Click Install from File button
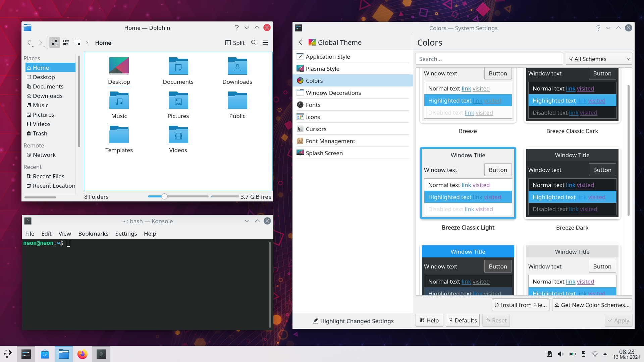This screenshot has width=644, height=362. point(521,305)
